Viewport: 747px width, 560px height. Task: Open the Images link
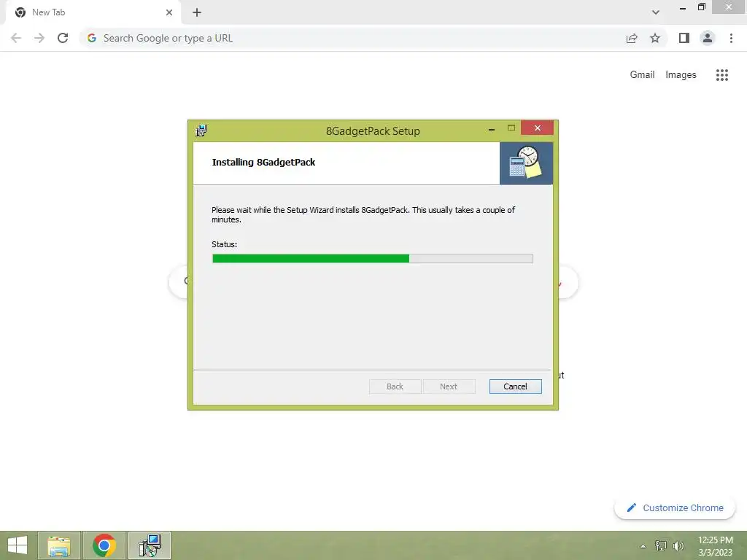click(681, 75)
